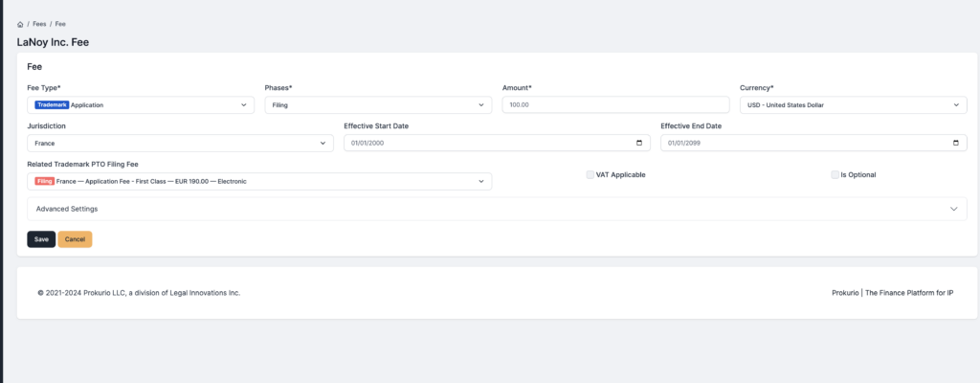Click the Phases chevron arrow
Screen dimensions: 980x383
[x=481, y=105]
